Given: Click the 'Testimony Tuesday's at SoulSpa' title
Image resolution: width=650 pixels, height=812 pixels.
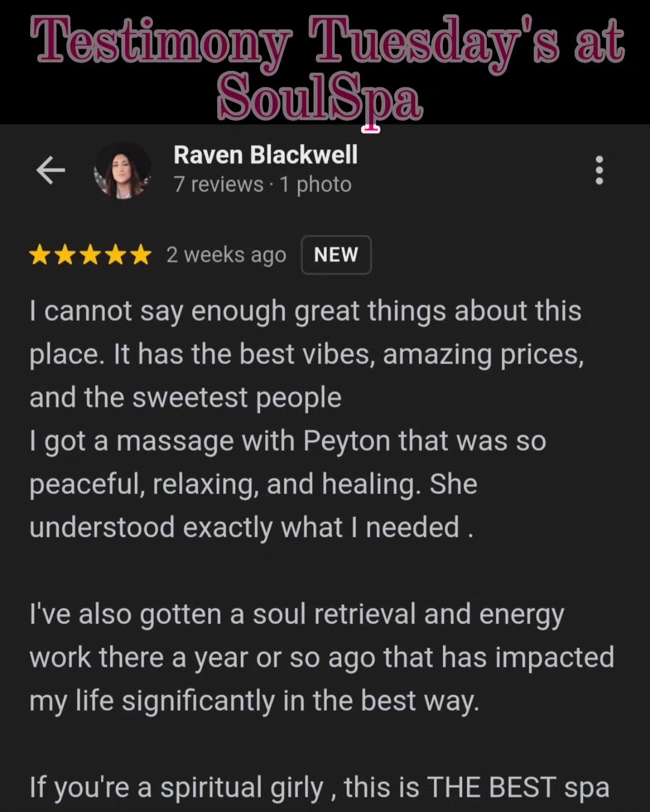Looking at the screenshot, I should (x=327, y=66).
